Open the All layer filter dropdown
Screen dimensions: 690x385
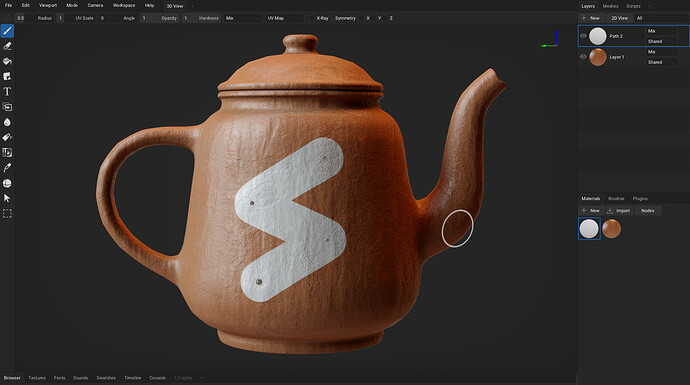tap(661, 18)
